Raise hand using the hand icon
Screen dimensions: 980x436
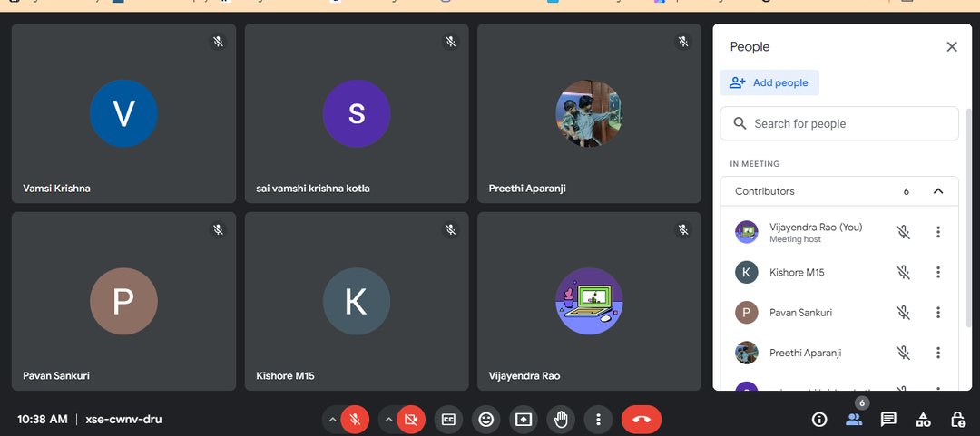[x=561, y=419]
